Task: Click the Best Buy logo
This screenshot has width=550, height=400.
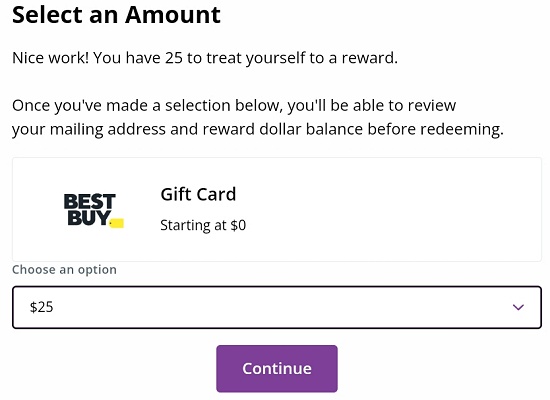Action: pos(94,210)
